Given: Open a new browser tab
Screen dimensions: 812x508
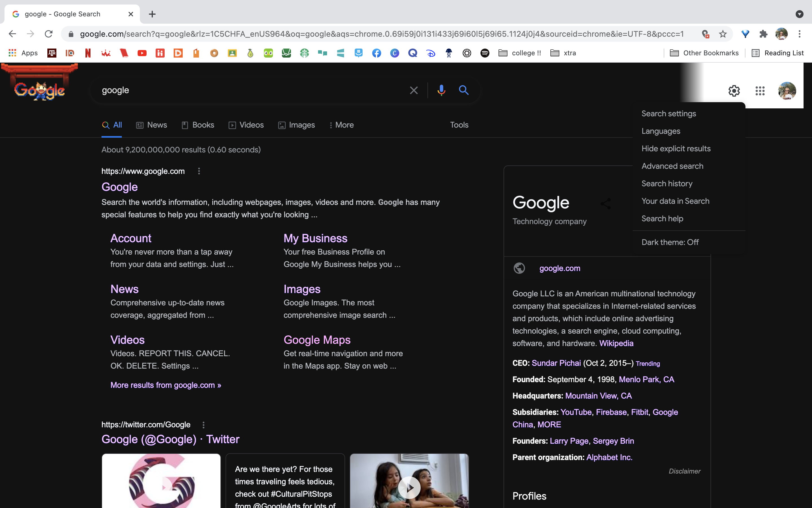Looking at the screenshot, I should (x=152, y=14).
